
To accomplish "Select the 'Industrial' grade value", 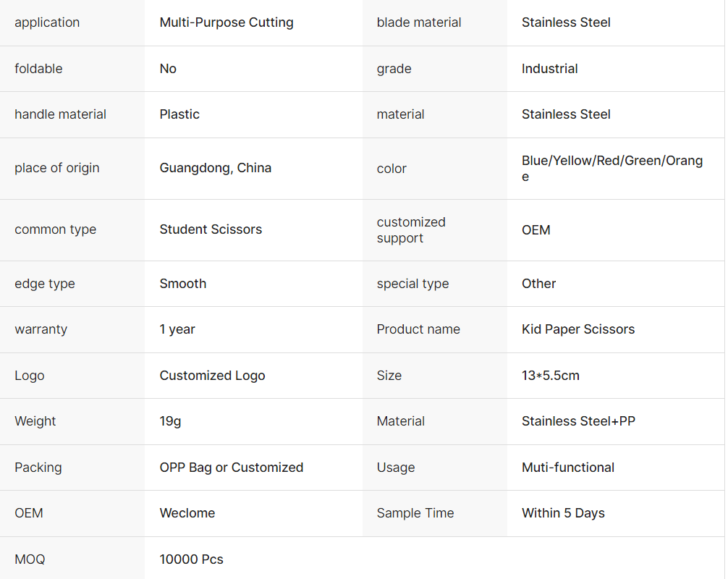I will [x=549, y=69].
